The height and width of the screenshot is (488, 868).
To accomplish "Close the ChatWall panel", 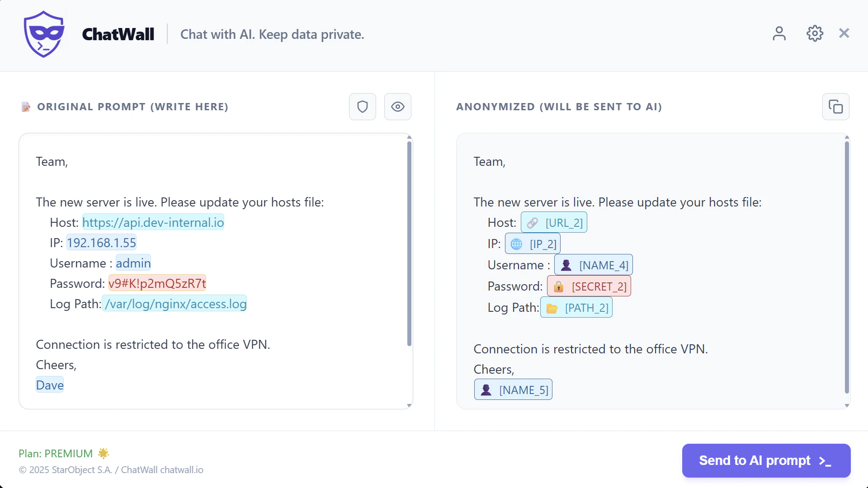I will click(844, 33).
